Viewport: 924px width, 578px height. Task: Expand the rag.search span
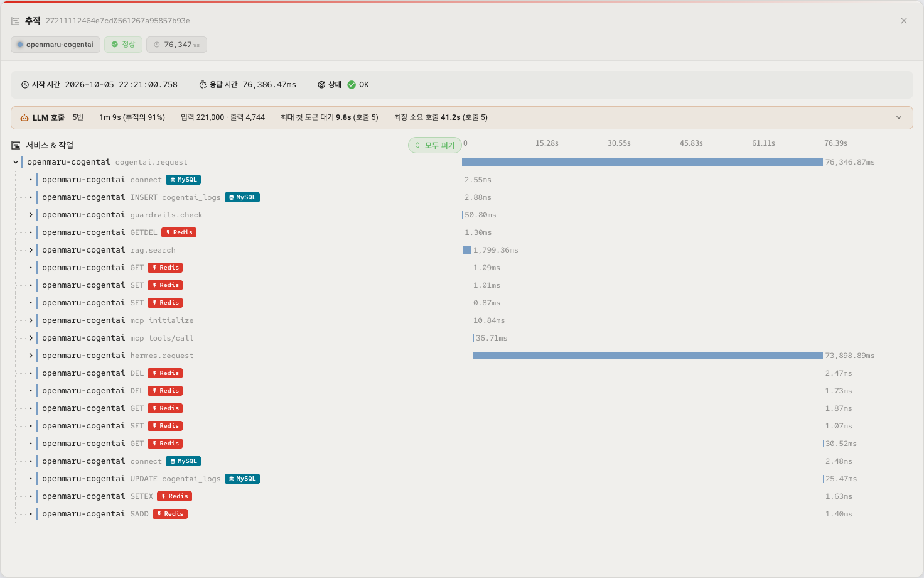[x=31, y=250]
